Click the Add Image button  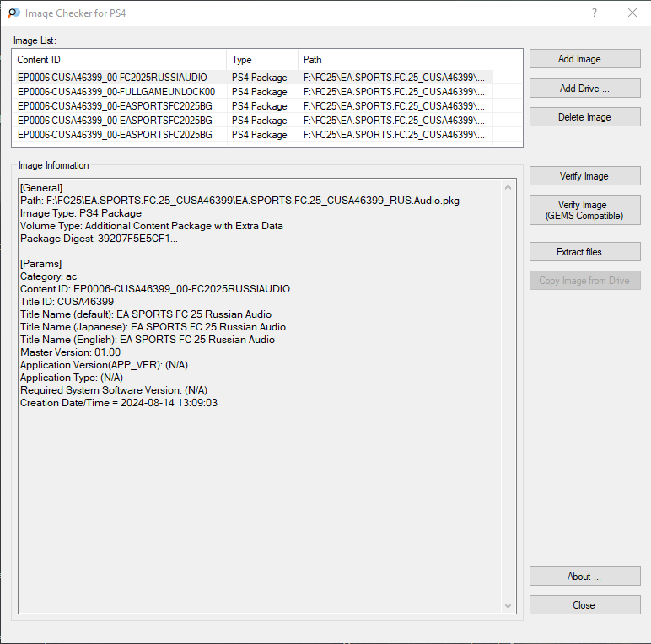[584, 59]
